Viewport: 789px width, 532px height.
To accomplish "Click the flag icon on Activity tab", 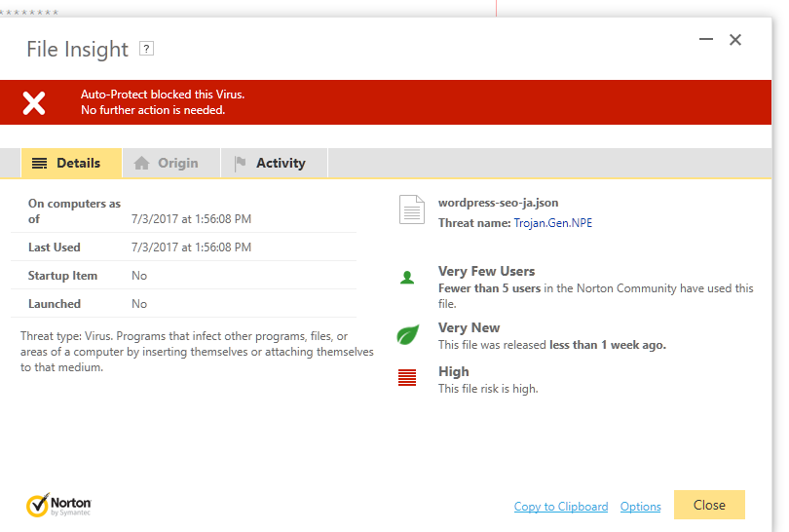I will tap(241, 163).
